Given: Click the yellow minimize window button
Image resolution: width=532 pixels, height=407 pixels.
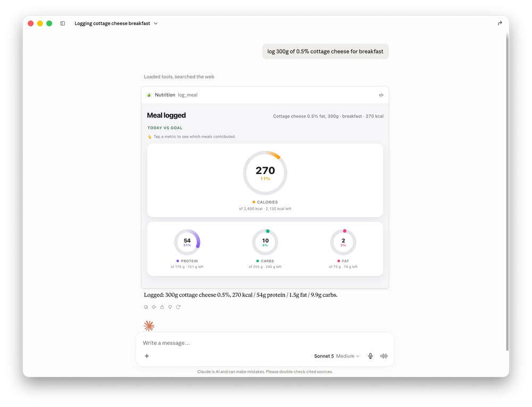Looking at the screenshot, I should click(40, 23).
